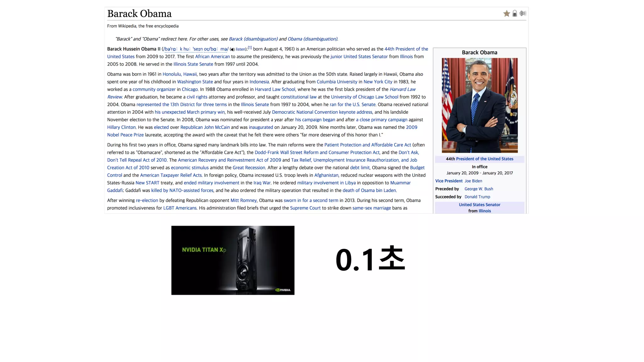Open the Vice President infobox link
644x362 pixels.
[449, 181]
